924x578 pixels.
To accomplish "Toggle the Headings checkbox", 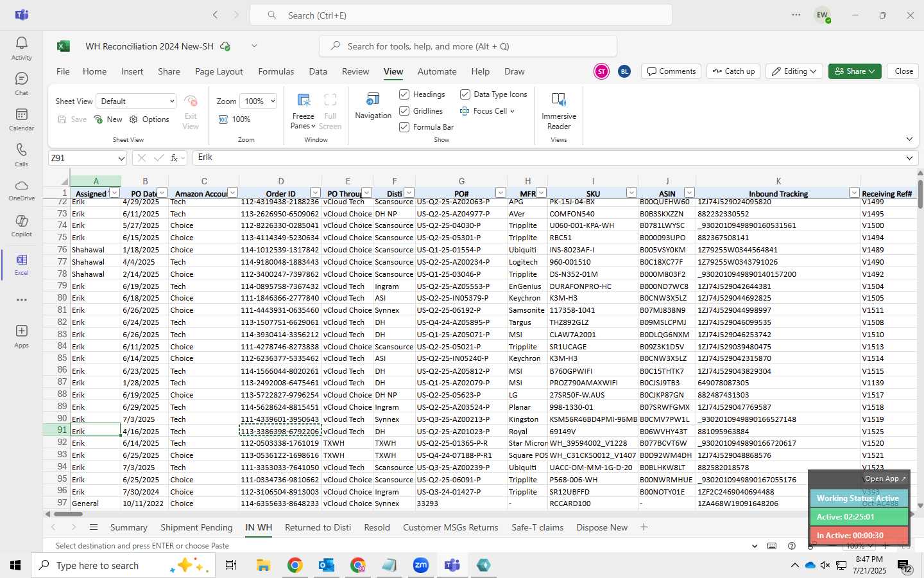I will (x=404, y=94).
